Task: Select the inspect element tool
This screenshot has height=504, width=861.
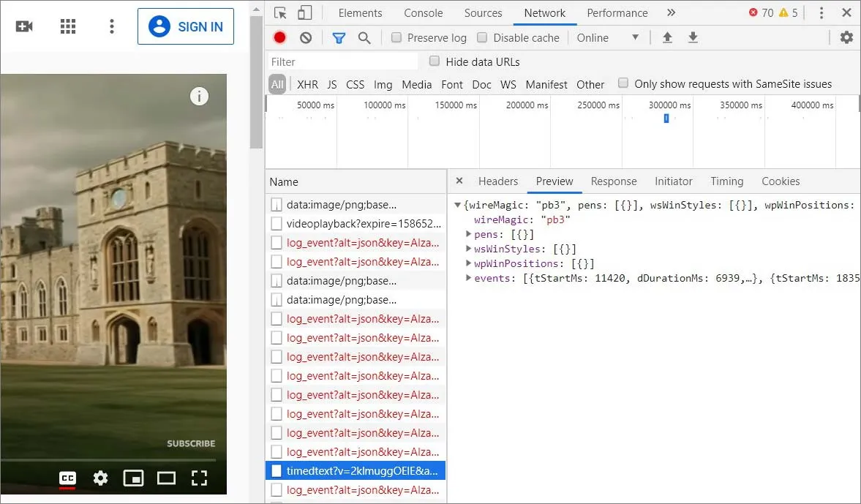Action: click(x=279, y=12)
